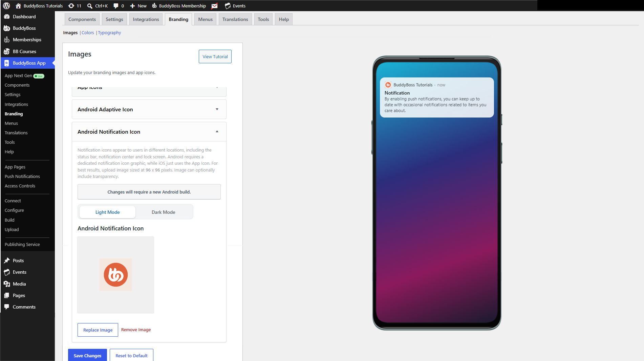The height and width of the screenshot is (361, 644).
Task: Click the Events calendar icon in admin bar
Action: tap(228, 6)
